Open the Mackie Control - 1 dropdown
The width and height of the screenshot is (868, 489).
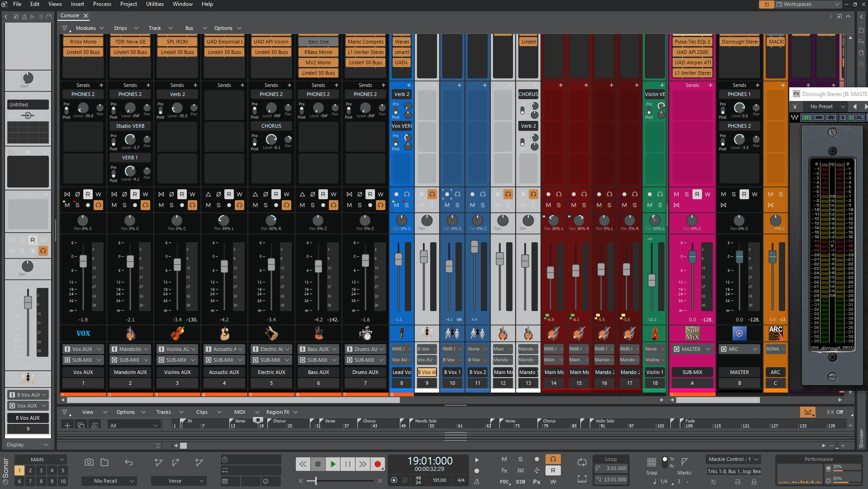(x=733, y=459)
